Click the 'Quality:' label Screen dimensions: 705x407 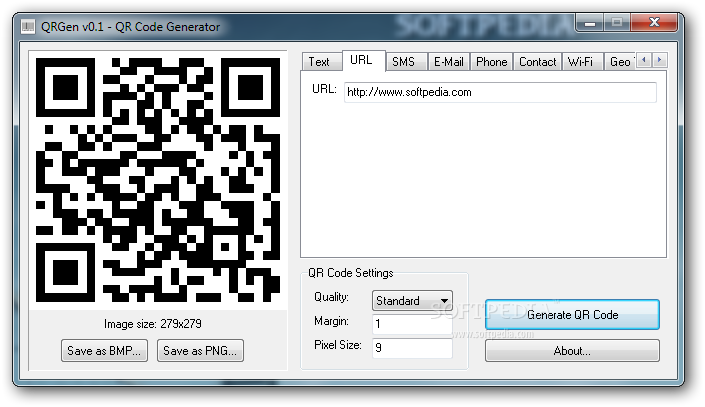pyautogui.click(x=331, y=297)
